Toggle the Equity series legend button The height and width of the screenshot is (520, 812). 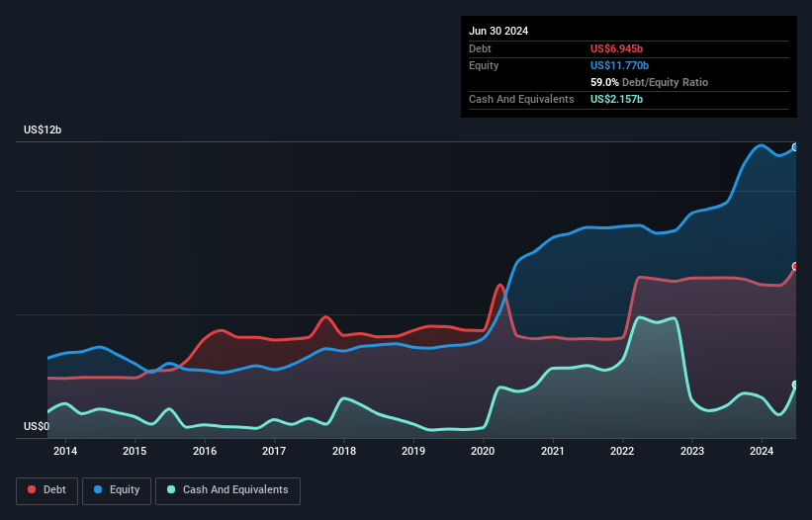pyautogui.click(x=117, y=490)
